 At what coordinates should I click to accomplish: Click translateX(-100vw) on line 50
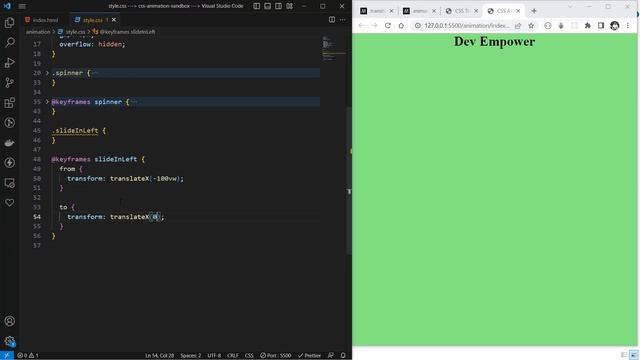coord(145,178)
